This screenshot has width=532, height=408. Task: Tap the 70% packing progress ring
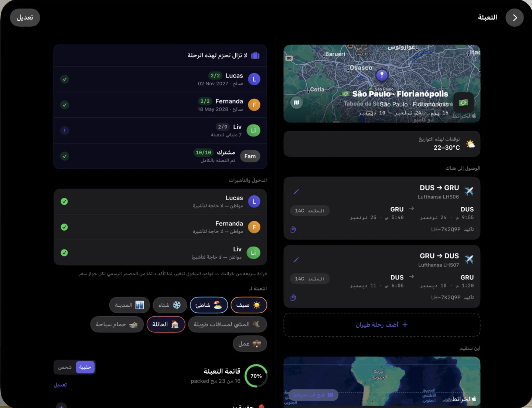click(256, 376)
